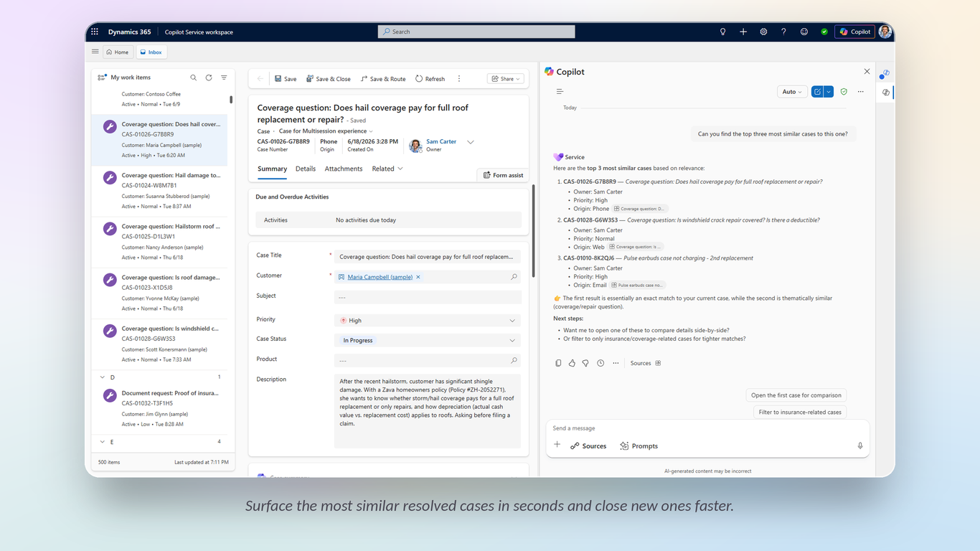
Task: Click the plus quick-create icon
Action: coord(743,32)
